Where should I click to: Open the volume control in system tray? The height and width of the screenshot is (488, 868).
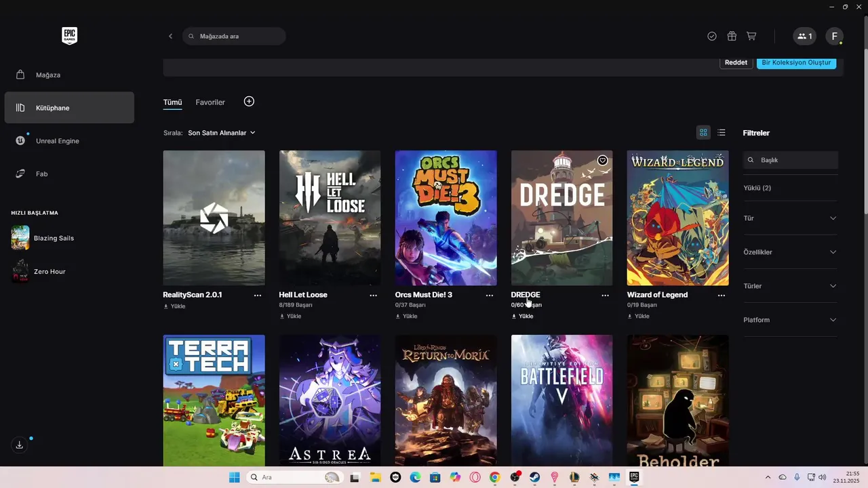(823, 477)
